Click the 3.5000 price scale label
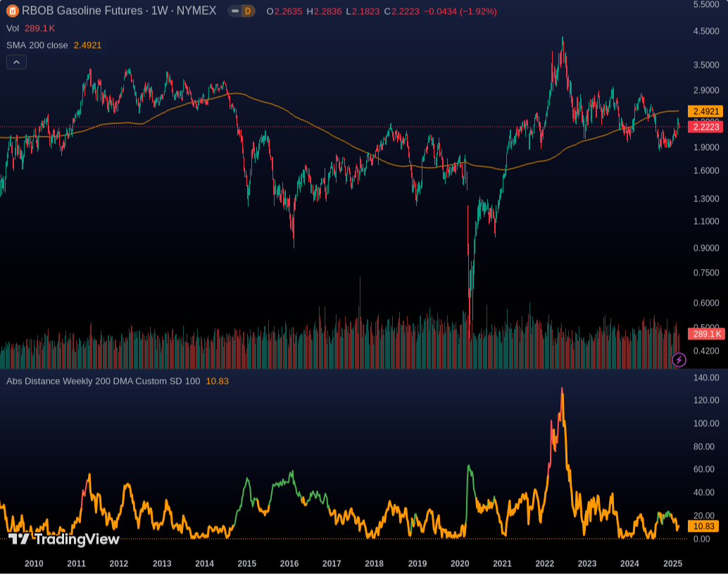Image resolution: width=728 pixels, height=574 pixels. 706,65
